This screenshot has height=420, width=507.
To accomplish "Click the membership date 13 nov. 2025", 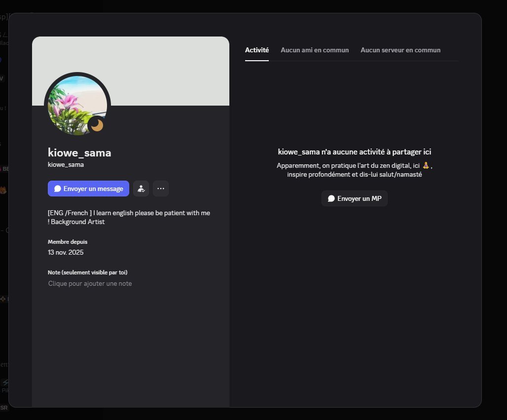I will click(x=66, y=252).
